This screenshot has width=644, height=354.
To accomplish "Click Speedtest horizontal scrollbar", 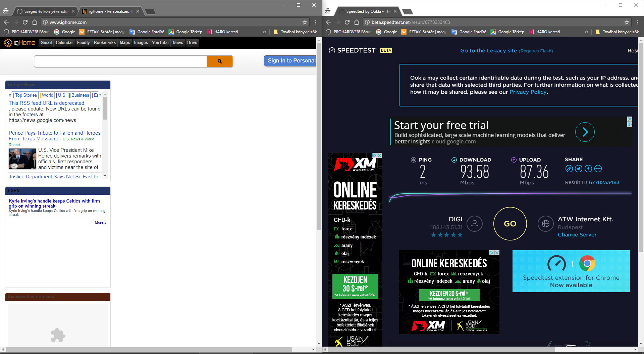I will tap(441, 350).
